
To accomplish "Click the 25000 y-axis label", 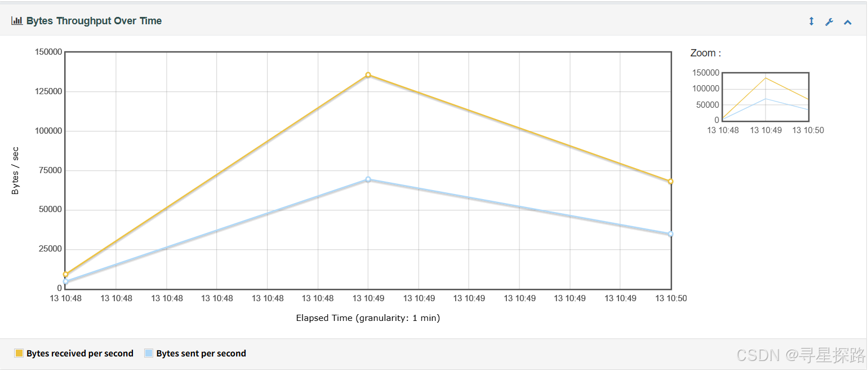I will tap(51, 249).
